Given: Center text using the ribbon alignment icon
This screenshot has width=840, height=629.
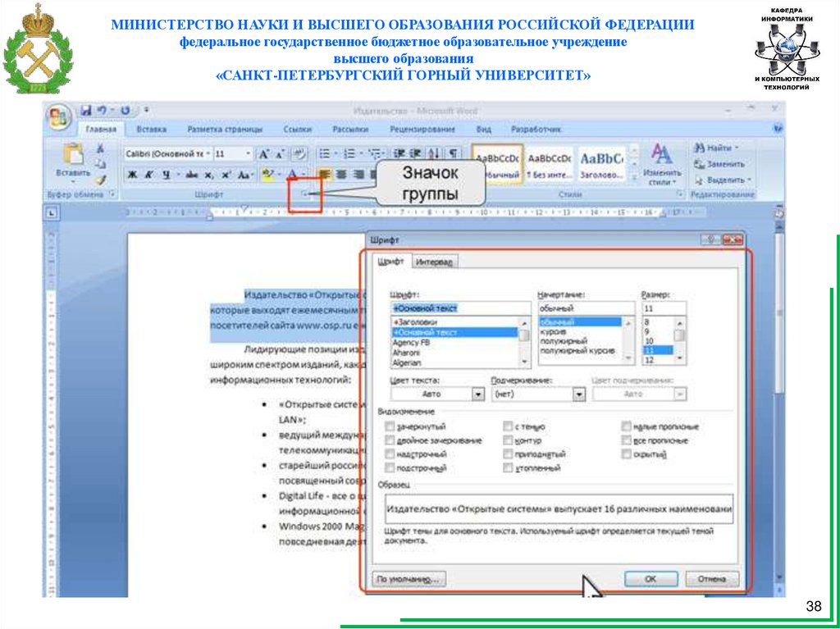Looking at the screenshot, I should click(x=341, y=175).
